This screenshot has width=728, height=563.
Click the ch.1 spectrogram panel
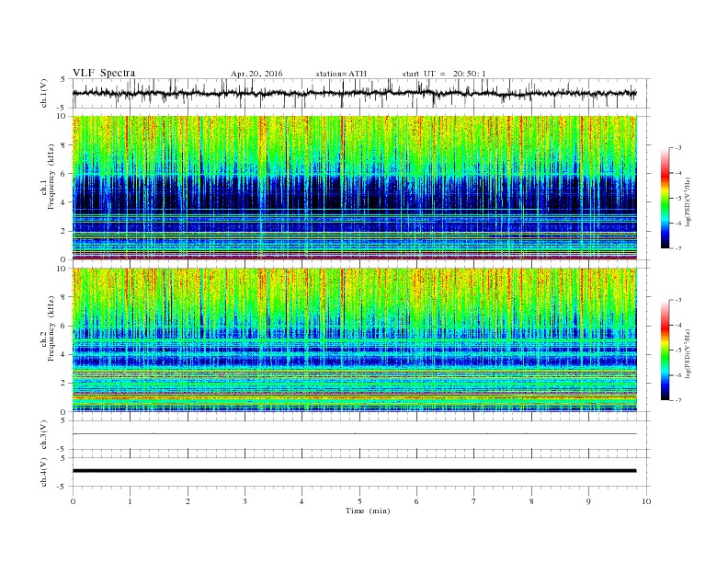tap(355, 188)
